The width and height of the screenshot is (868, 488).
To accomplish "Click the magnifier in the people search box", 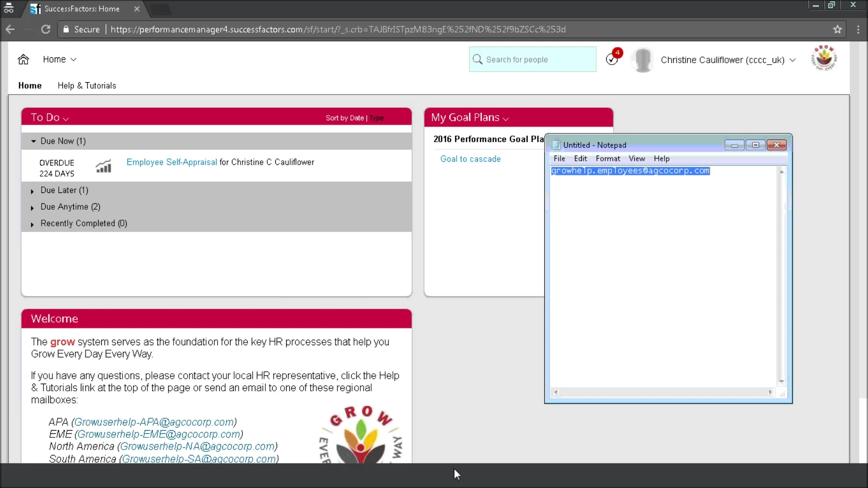I will click(478, 59).
